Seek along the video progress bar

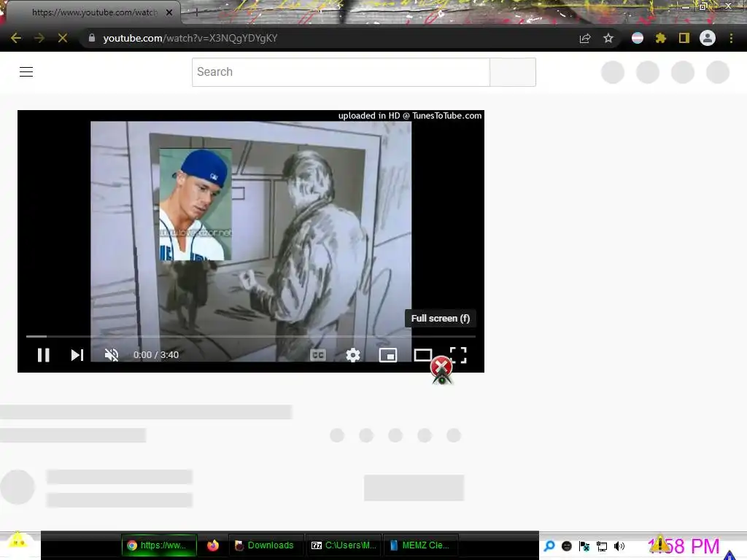pyautogui.click(x=251, y=336)
